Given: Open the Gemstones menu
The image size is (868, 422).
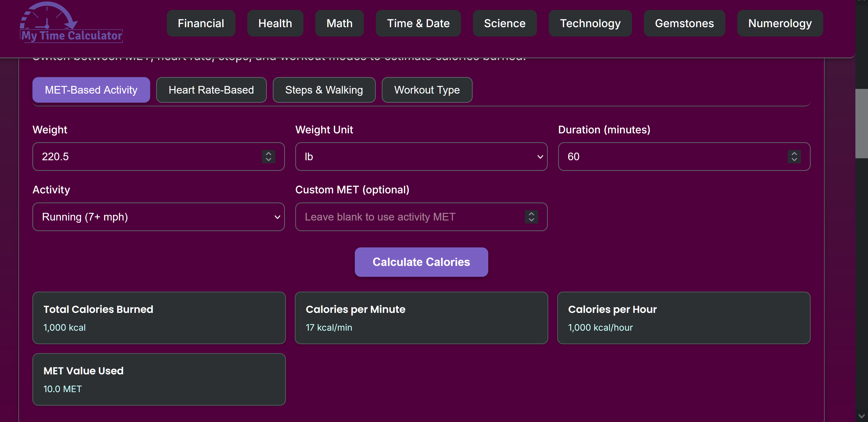Looking at the screenshot, I should (684, 23).
